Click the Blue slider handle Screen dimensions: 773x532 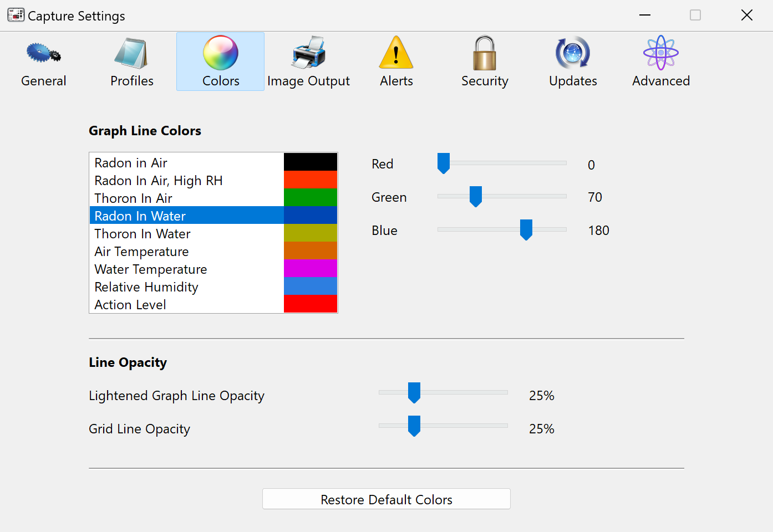click(526, 230)
